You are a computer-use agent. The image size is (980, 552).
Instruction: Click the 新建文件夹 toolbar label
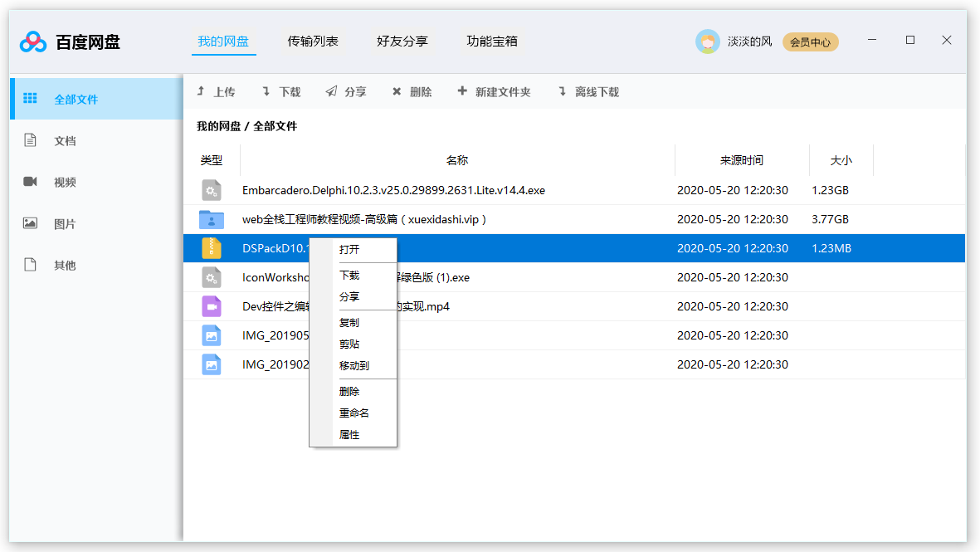pos(503,92)
